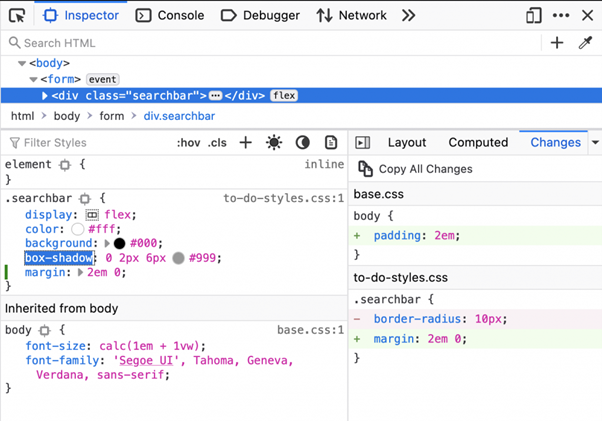Open the eyedropper color picker tool

(x=586, y=43)
